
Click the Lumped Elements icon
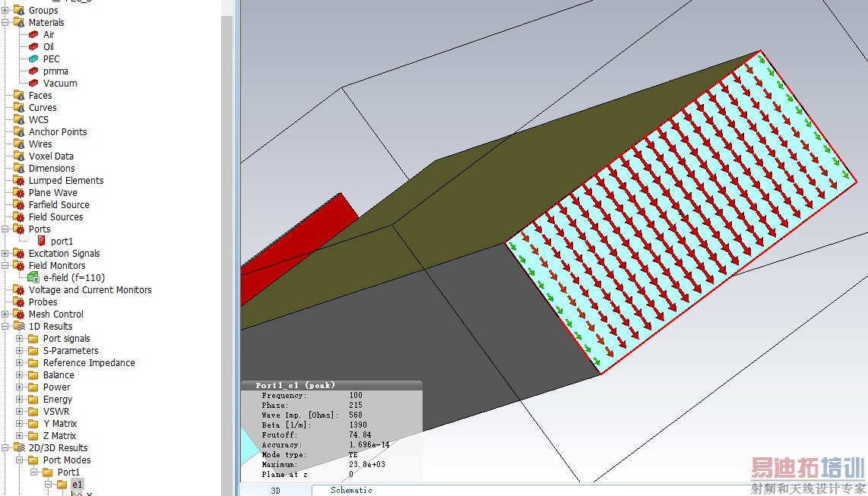(19, 180)
